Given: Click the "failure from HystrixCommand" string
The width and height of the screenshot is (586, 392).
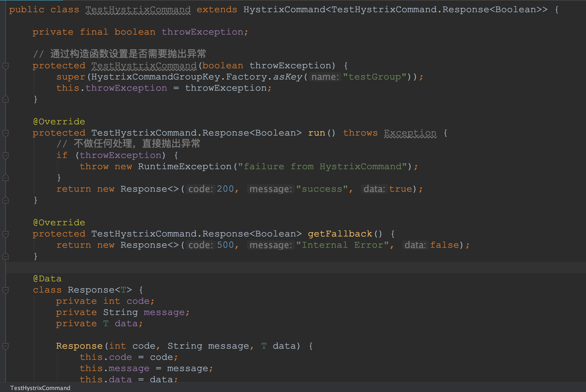Looking at the screenshot, I should coord(323,167).
